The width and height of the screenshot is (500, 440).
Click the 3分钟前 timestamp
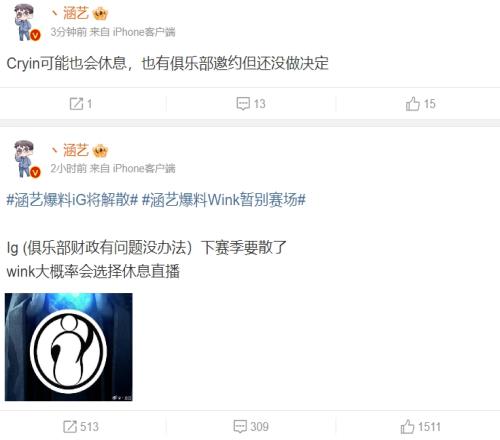coord(69,32)
